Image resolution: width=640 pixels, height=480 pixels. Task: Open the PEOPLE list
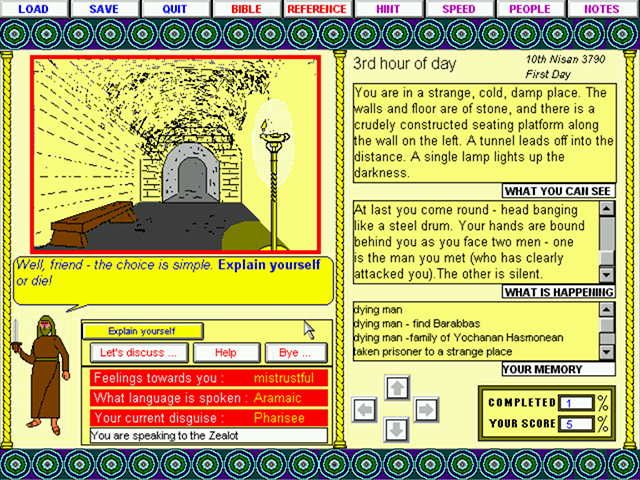pyautogui.click(x=530, y=9)
